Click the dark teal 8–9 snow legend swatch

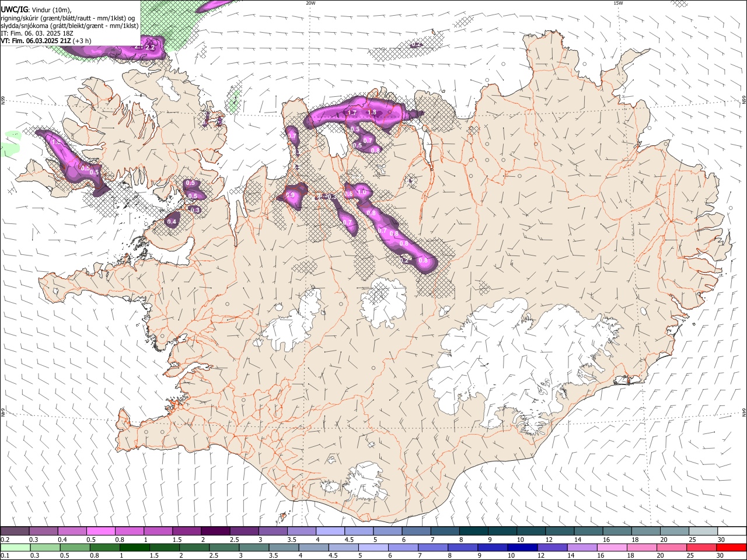tap(474, 531)
